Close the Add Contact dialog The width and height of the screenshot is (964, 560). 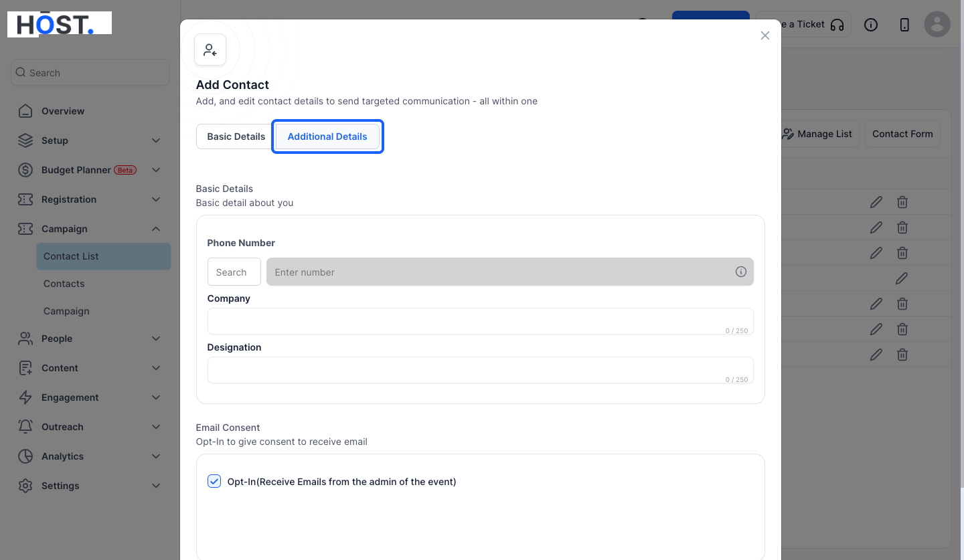[x=765, y=35]
